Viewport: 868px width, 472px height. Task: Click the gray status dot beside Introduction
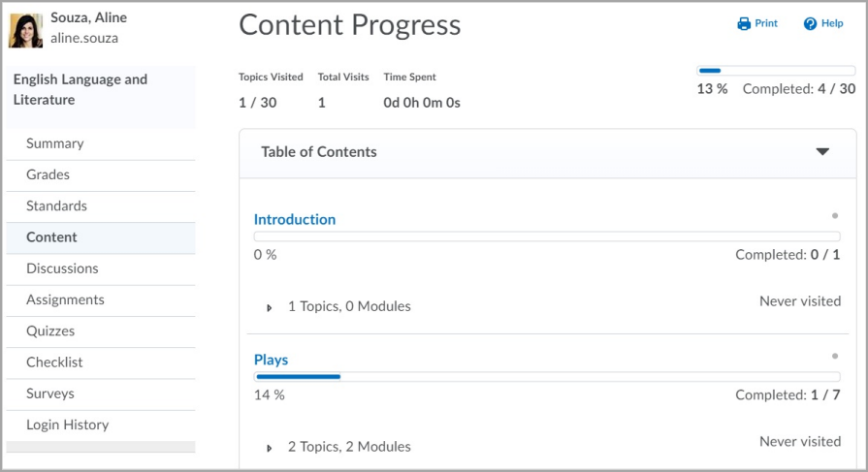(x=835, y=216)
